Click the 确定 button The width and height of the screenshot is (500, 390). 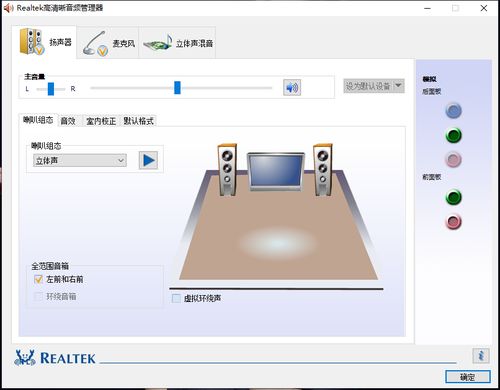(x=468, y=377)
